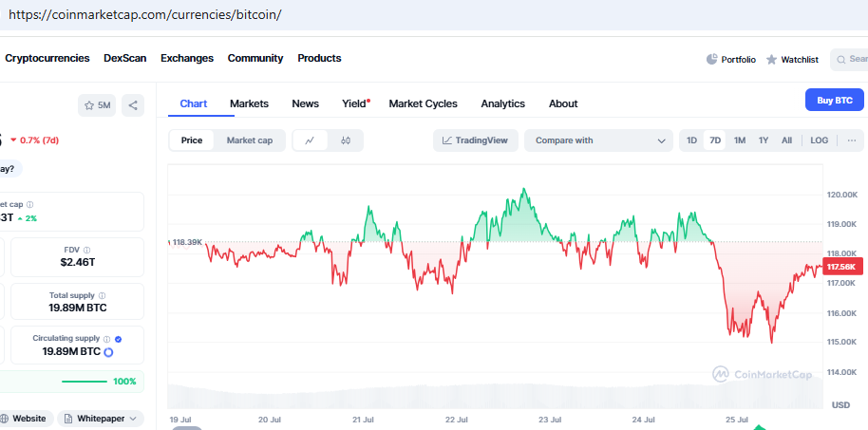Open the Markets tab
Screen dimensions: 868x430
tap(249, 103)
